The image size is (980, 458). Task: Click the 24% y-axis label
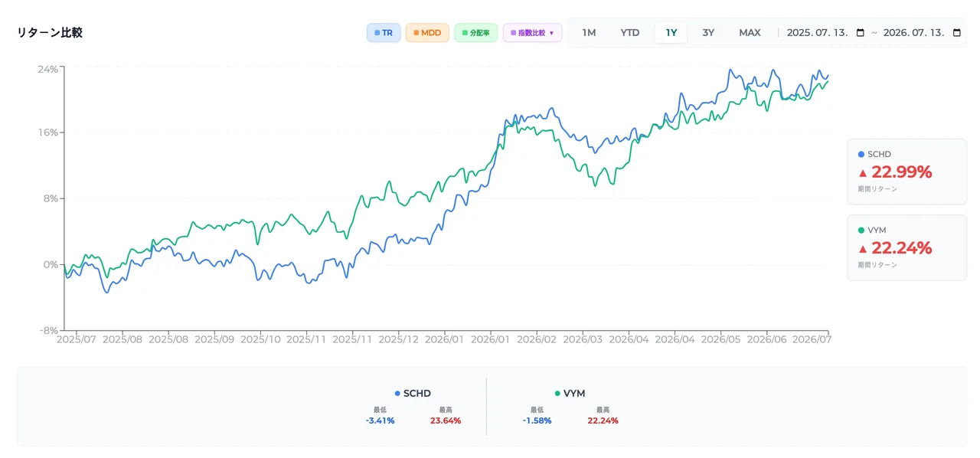pyautogui.click(x=47, y=69)
